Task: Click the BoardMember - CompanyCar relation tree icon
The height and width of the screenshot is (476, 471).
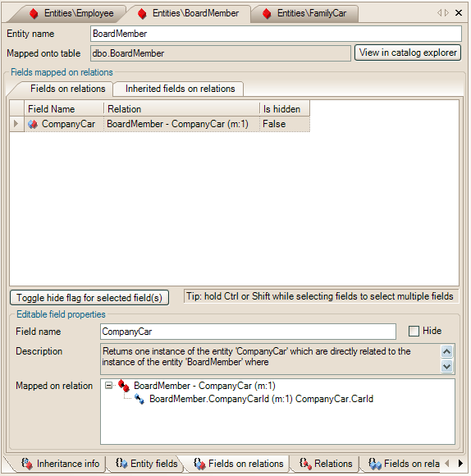Action: pyautogui.click(x=124, y=386)
